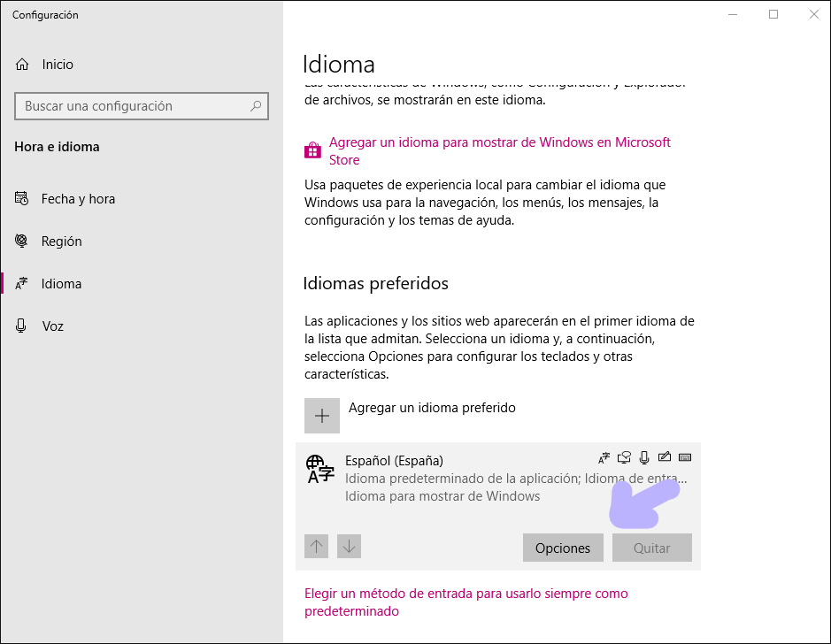This screenshot has height=644, width=831.
Task: Click Agregar un idioma preferido label
Action: pos(432,408)
